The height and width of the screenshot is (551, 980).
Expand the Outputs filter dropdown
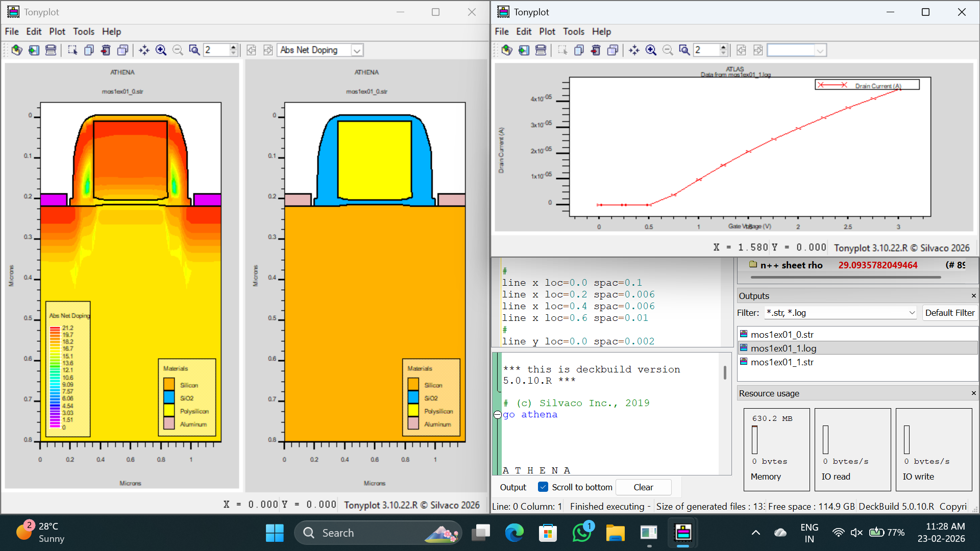(x=912, y=313)
